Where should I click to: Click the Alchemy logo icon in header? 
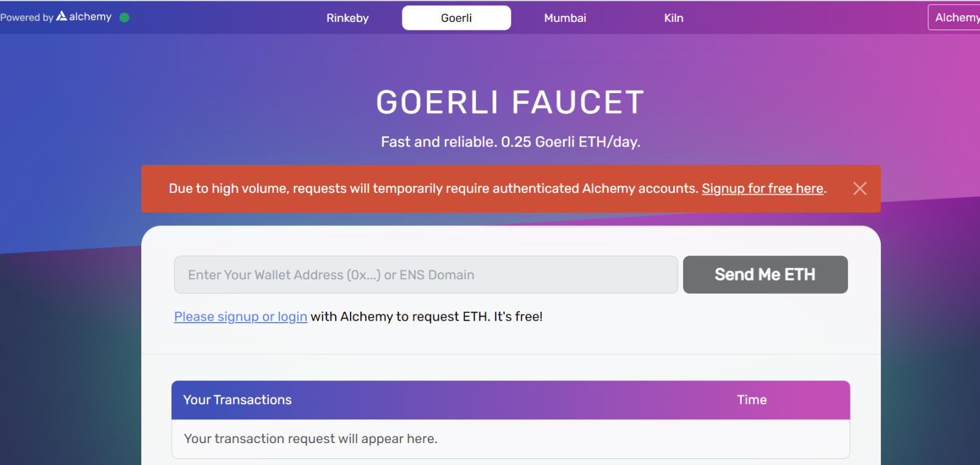(61, 16)
